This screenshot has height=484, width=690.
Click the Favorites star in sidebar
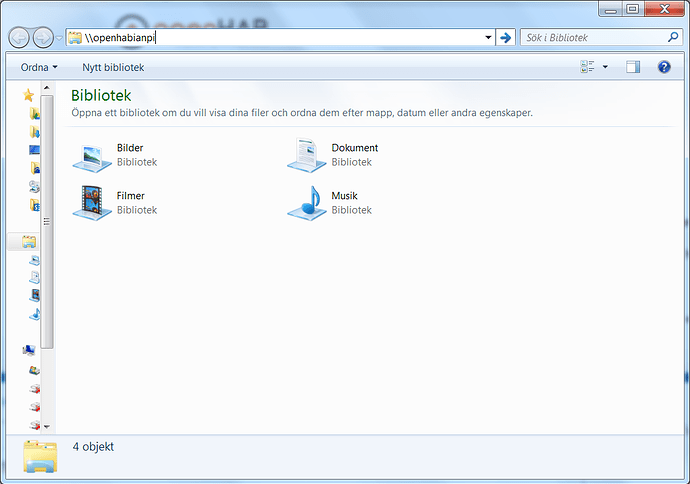point(29,95)
